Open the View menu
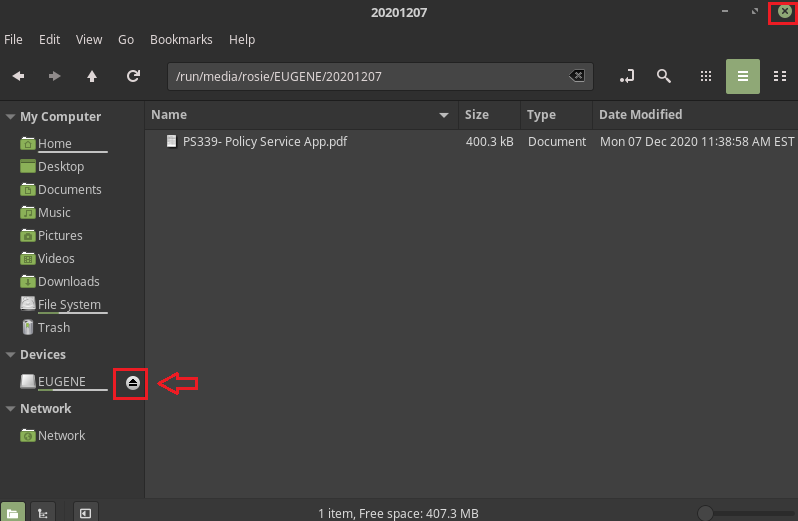The image size is (798, 521). click(89, 40)
